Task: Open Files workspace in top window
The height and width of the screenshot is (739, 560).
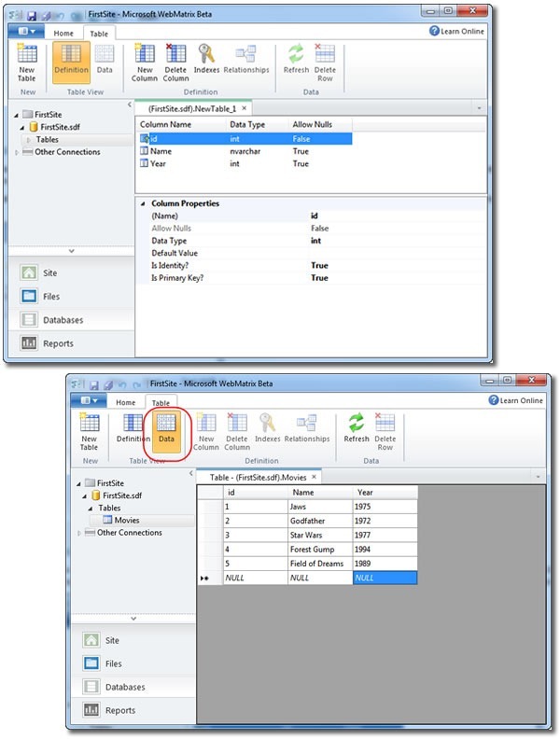Action: pos(71,297)
